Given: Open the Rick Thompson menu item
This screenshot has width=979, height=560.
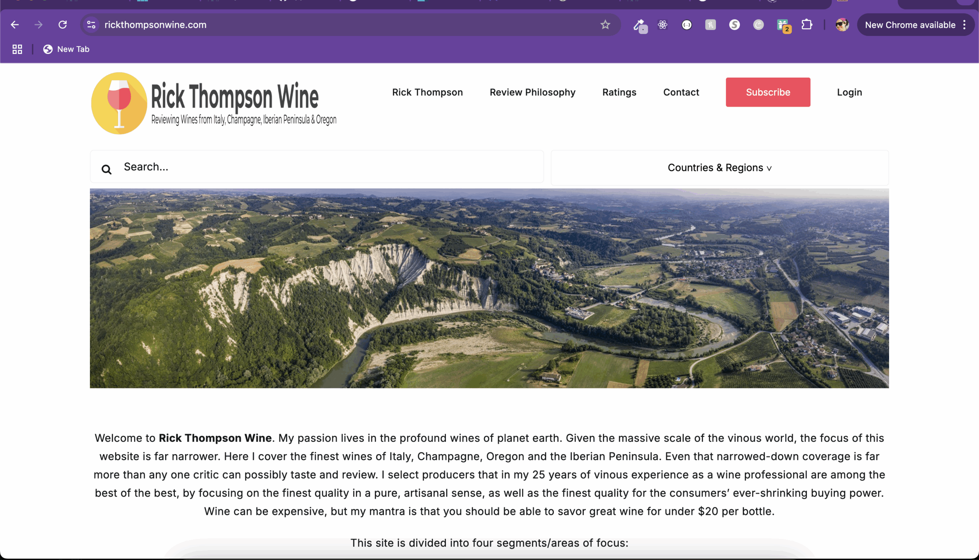Looking at the screenshot, I should pyautogui.click(x=428, y=92).
